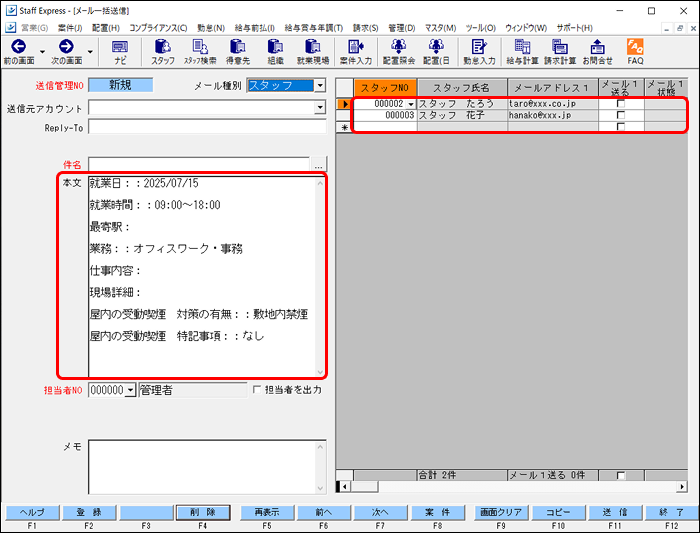The height and width of the screenshot is (533, 700).
Task: Open the コンプライアンス(C) menu
Action: pos(158,28)
